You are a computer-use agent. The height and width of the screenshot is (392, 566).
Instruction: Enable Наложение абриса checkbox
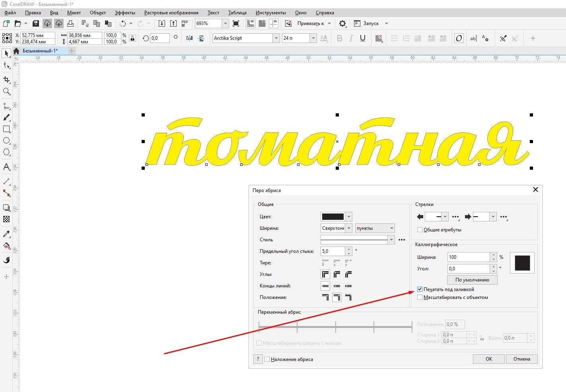coord(267,359)
